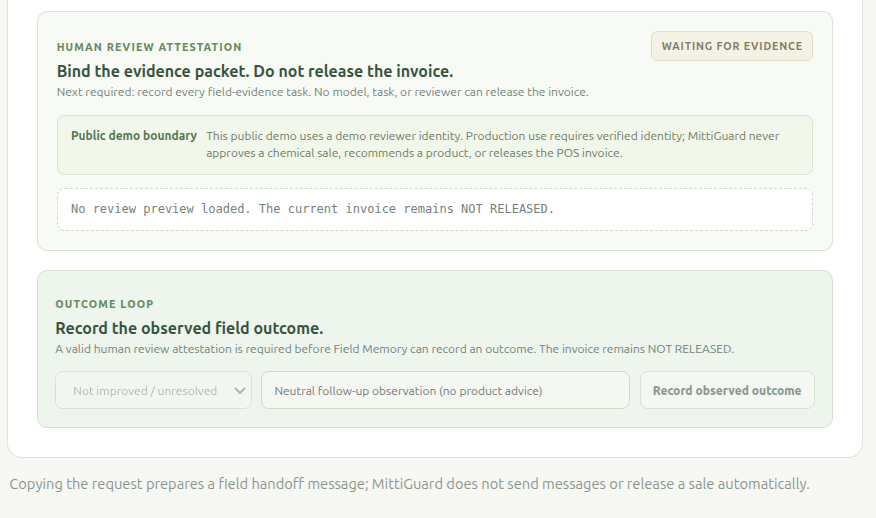Click the Record the observed field outcome heading
The width and height of the screenshot is (876, 518).
tap(189, 328)
